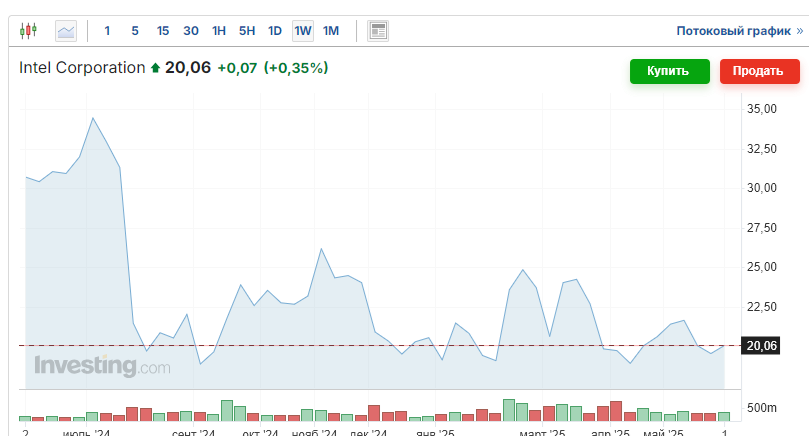Viewport: 809px width, 436px height.
Task: Choose the 1D timeframe
Action: point(275,31)
